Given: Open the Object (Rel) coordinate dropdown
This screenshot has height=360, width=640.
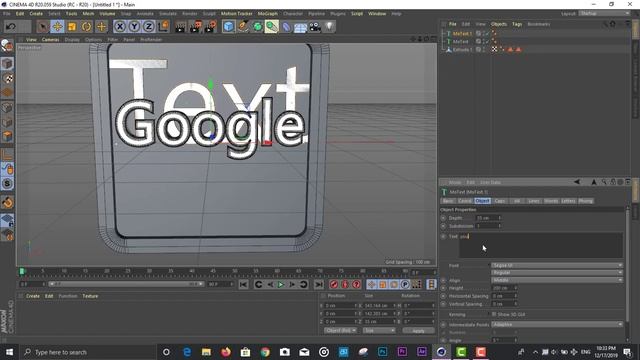Looking at the screenshot, I should (x=340, y=330).
